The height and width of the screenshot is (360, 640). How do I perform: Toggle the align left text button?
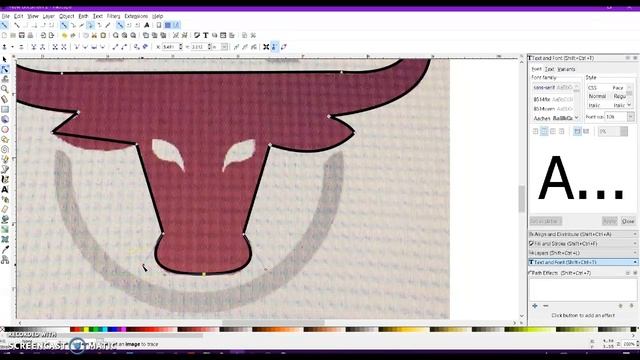click(x=536, y=131)
